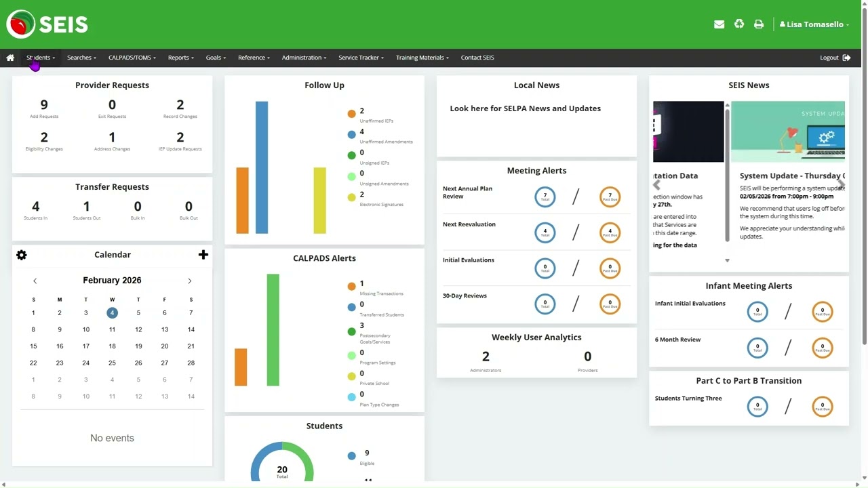Expand the Training Materials menu
The height and width of the screenshot is (488, 868).
point(422,58)
